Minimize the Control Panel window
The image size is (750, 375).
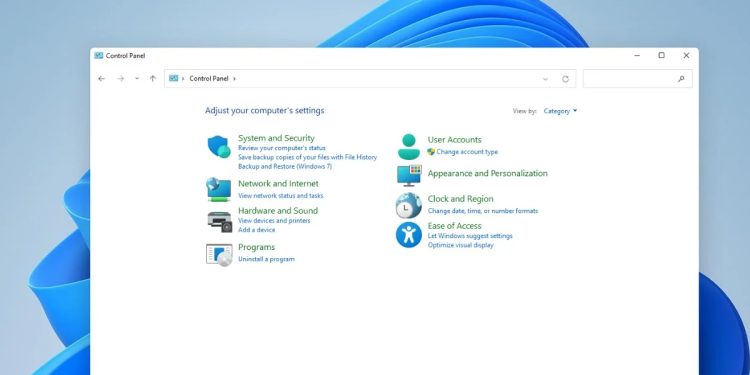(x=637, y=55)
